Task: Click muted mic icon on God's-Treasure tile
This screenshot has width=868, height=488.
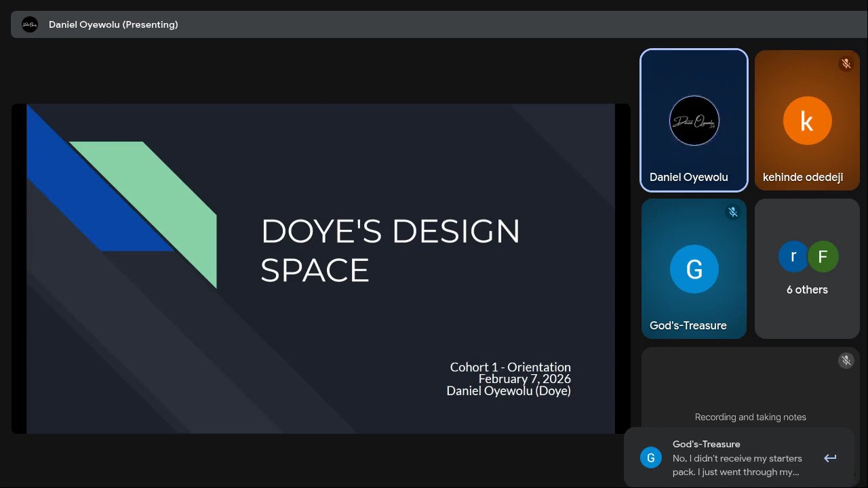Action: (x=732, y=212)
